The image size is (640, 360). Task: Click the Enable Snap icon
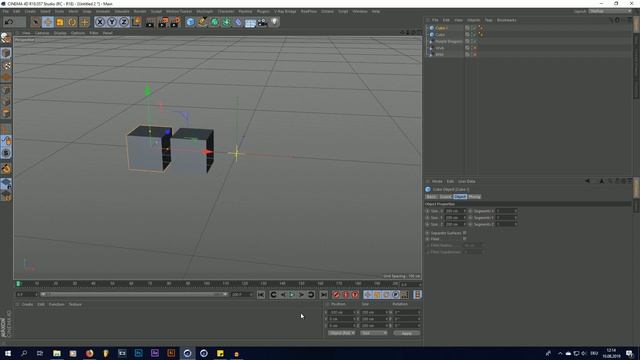6,153
